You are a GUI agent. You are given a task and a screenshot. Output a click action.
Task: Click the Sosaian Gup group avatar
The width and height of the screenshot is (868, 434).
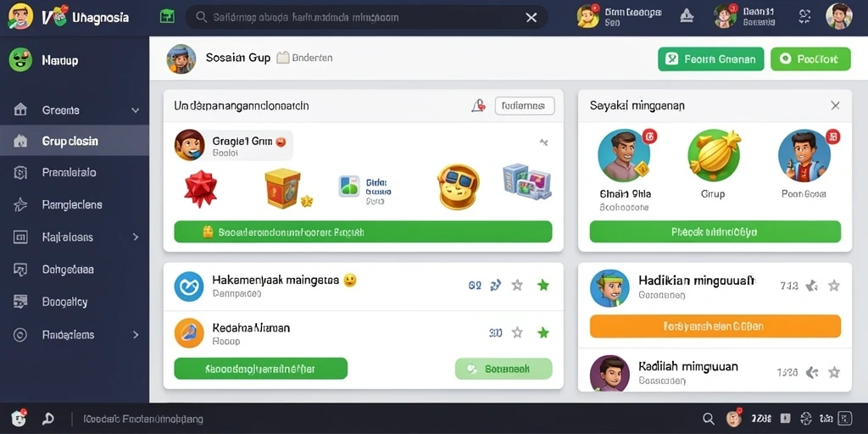click(181, 58)
